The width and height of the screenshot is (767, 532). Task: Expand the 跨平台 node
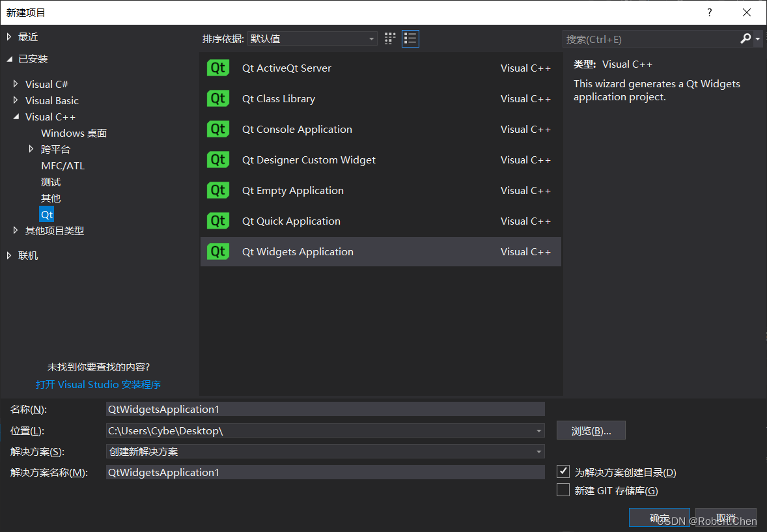31,148
